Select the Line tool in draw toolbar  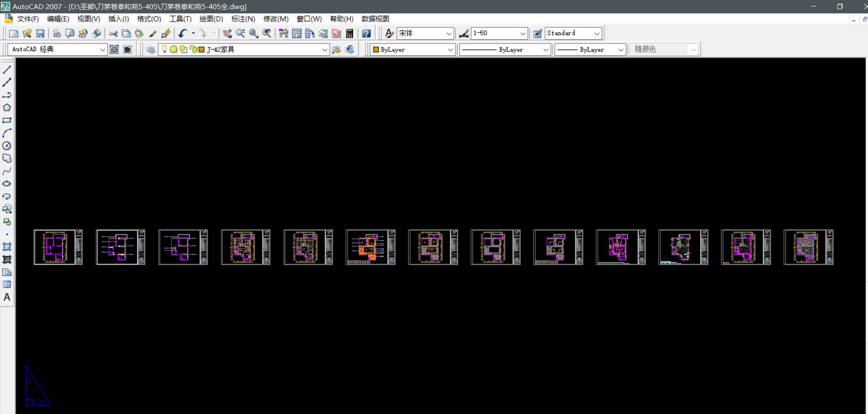pyautogui.click(x=7, y=70)
